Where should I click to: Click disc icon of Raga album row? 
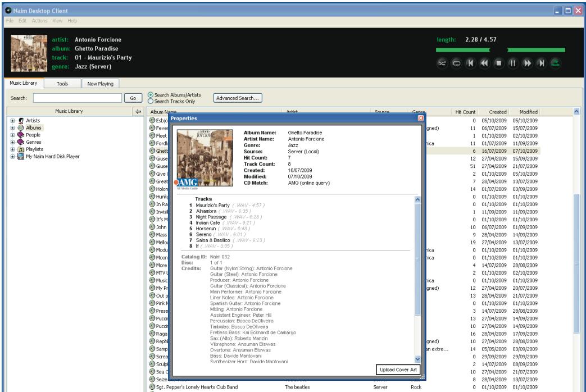coord(152,334)
